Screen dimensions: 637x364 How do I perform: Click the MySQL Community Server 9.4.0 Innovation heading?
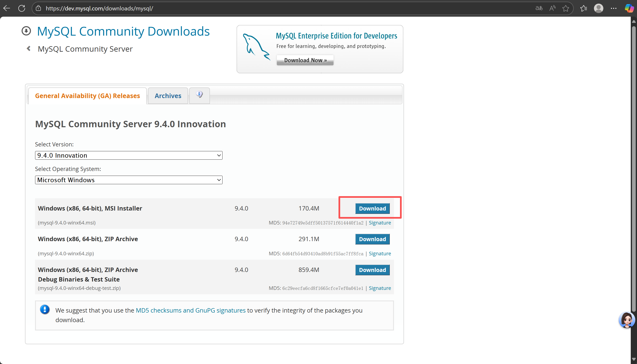(x=130, y=124)
